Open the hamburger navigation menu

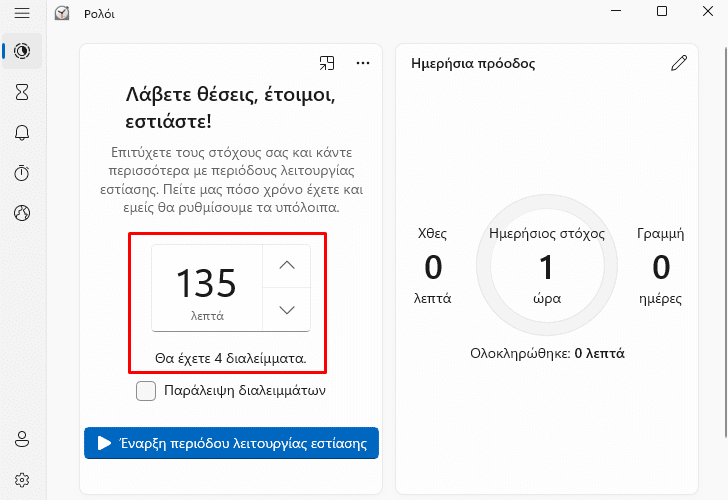22,13
